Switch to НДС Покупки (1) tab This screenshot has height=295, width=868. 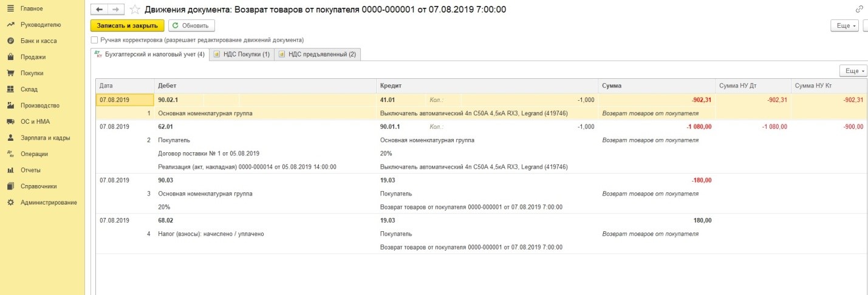click(x=241, y=55)
